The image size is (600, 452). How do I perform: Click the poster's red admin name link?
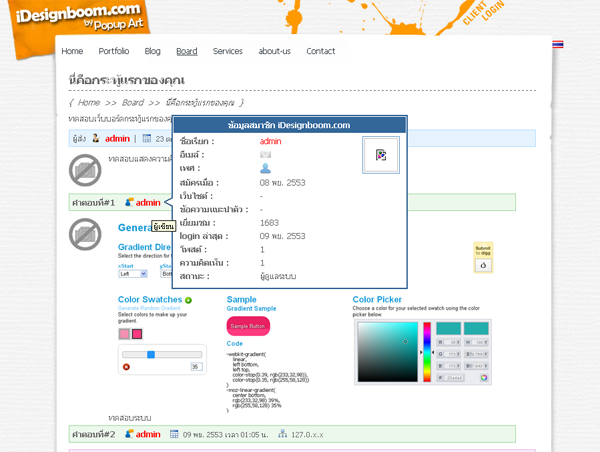click(x=117, y=139)
